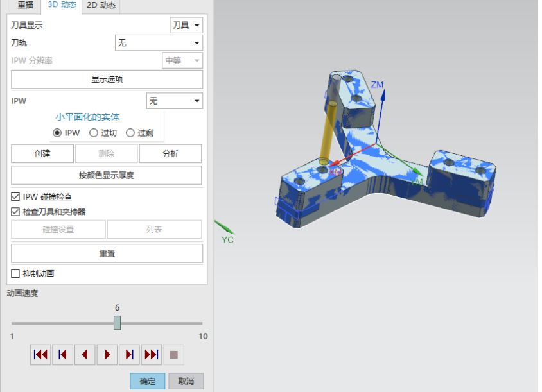Open the IPW dropdown set to 无
The width and height of the screenshot is (542, 392).
pyautogui.click(x=175, y=101)
